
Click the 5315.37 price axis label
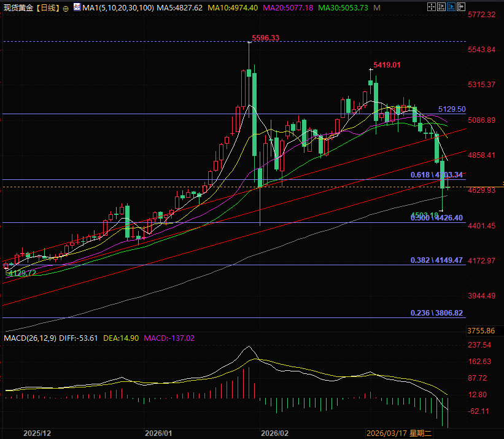point(481,85)
